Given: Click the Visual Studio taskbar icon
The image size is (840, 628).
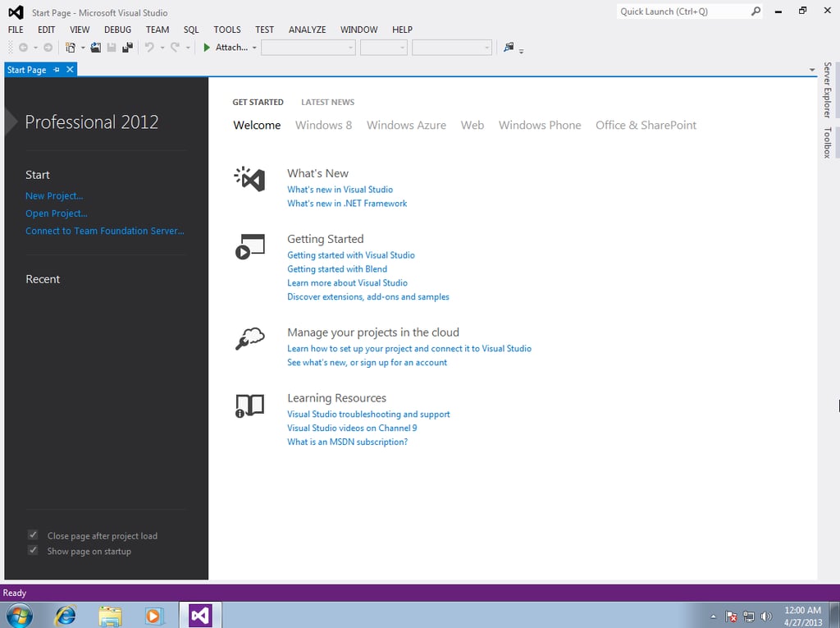Looking at the screenshot, I should coord(200,615).
